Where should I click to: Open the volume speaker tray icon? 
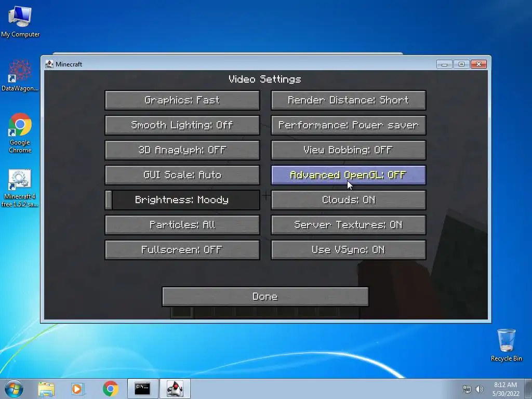click(x=480, y=389)
